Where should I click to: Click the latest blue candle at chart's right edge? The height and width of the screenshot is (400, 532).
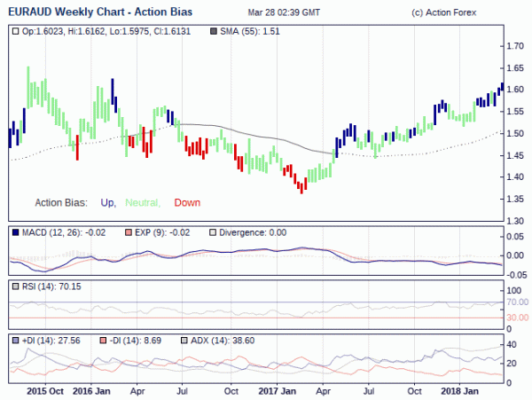(502, 87)
